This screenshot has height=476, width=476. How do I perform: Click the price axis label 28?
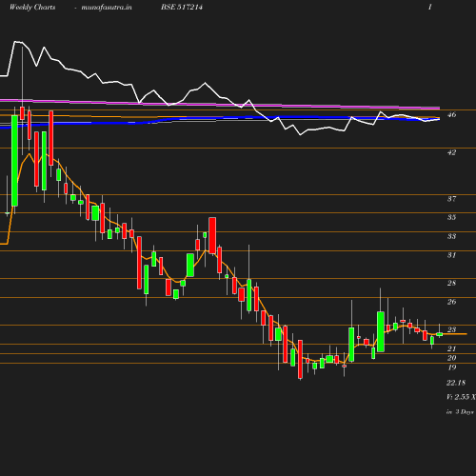tap(451, 283)
